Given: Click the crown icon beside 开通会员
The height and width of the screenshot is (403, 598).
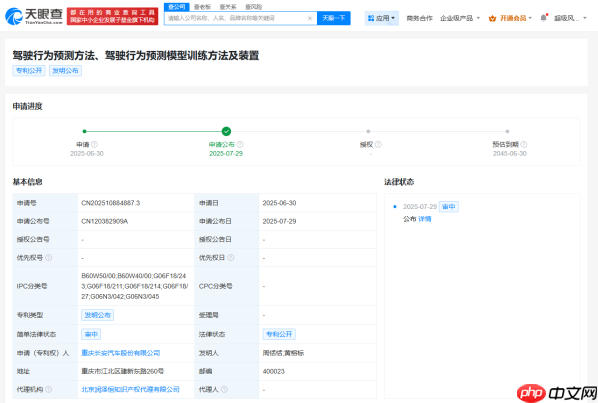Looking at the screenshot, I should [x=492, y=18].
